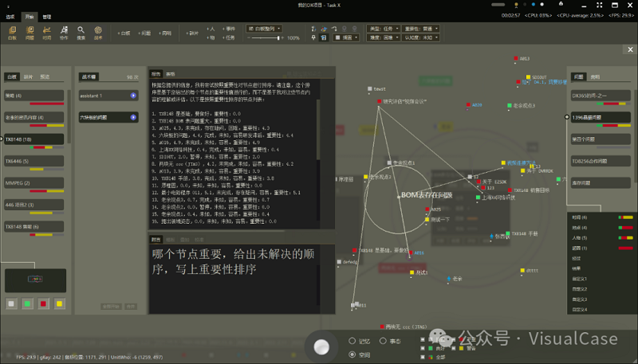This screenshot has height=364, width=638.
Task: Click the + 白板 add button
Action: 124,33
